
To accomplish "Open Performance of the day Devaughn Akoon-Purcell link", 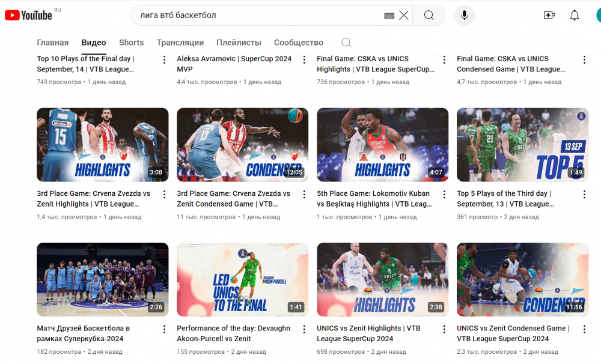I will click(233, 333).
